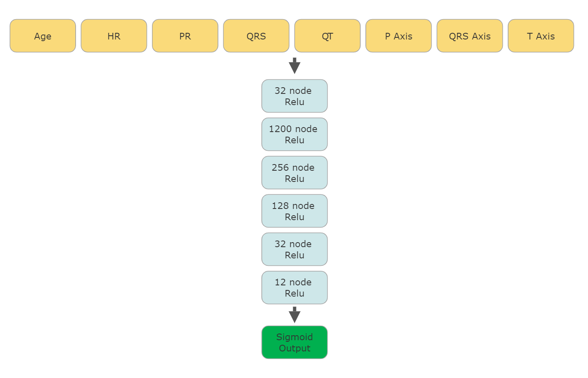Click the arrow above Sigmoid Output
The image size is (588, 378).
(x=294, y=314)
